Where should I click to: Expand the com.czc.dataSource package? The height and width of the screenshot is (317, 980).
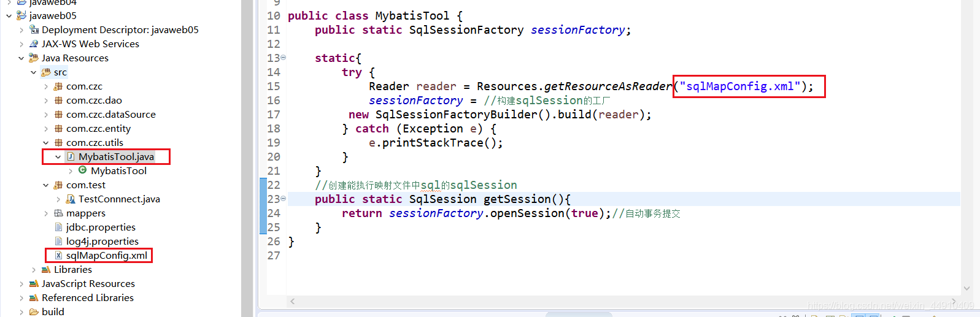click(x=46, y=115)
